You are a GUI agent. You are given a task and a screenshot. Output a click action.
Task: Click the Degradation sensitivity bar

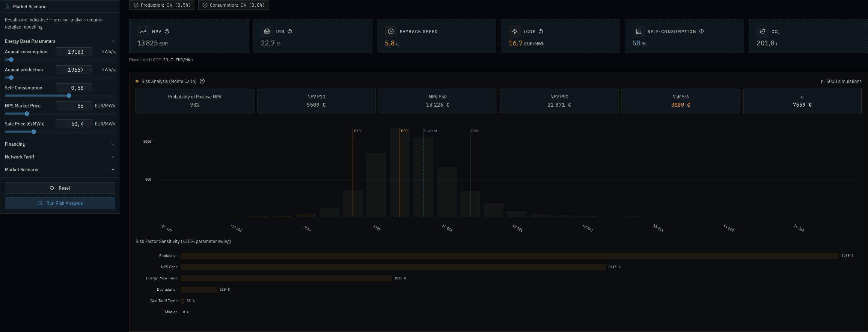coord(199,290)
